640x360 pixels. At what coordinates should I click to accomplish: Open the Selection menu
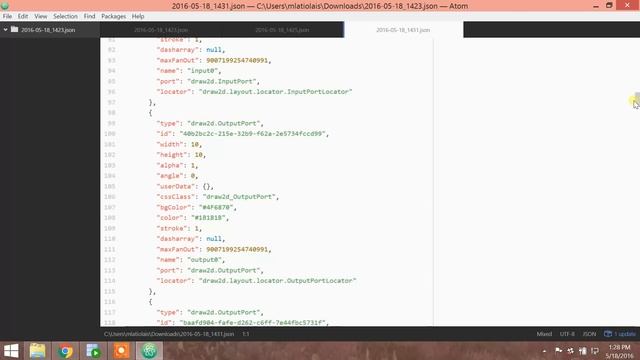65,16
